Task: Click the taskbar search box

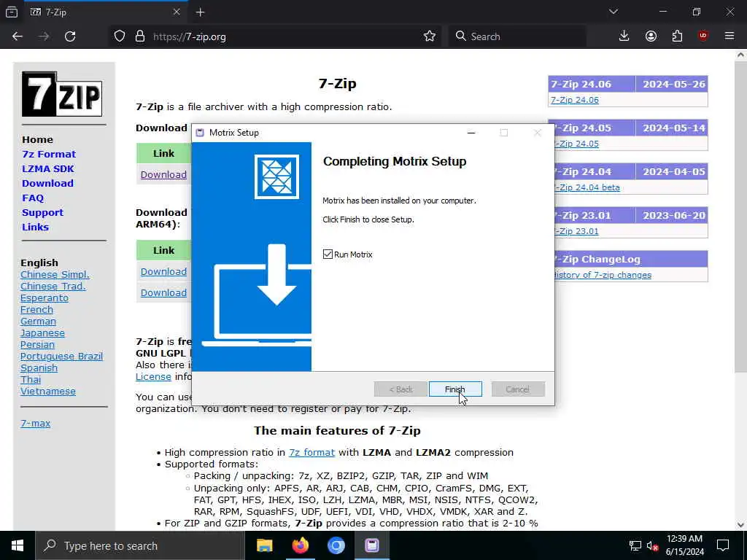Action: pyautogui.click(x=140, y=545)
